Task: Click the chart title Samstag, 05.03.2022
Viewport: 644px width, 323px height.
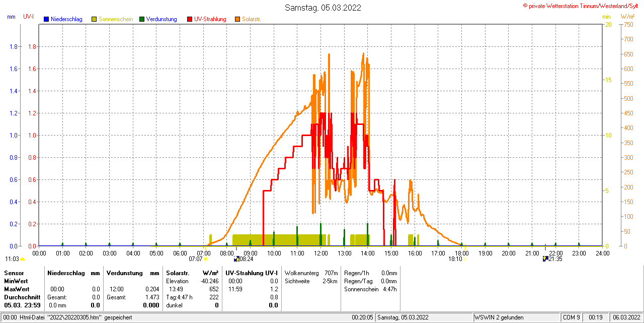Action: [323, 8]
